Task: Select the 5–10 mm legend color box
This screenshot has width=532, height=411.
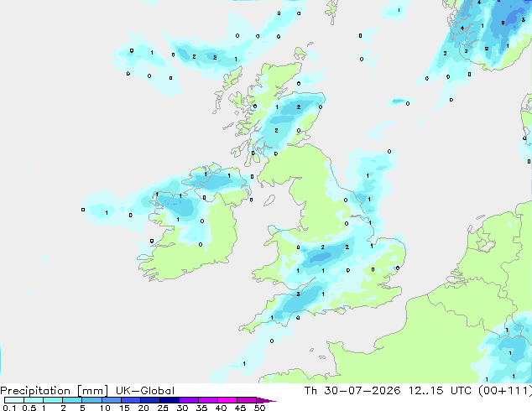Action: pos(91,400)
